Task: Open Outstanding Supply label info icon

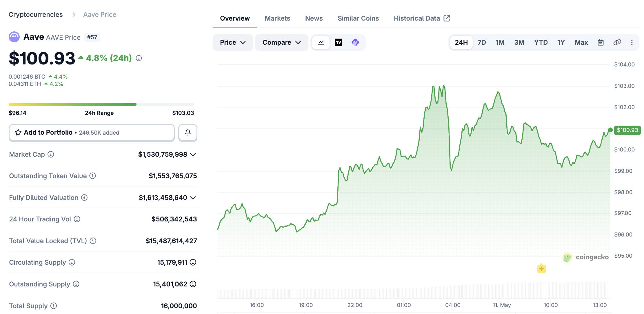Action: (76, 284)
